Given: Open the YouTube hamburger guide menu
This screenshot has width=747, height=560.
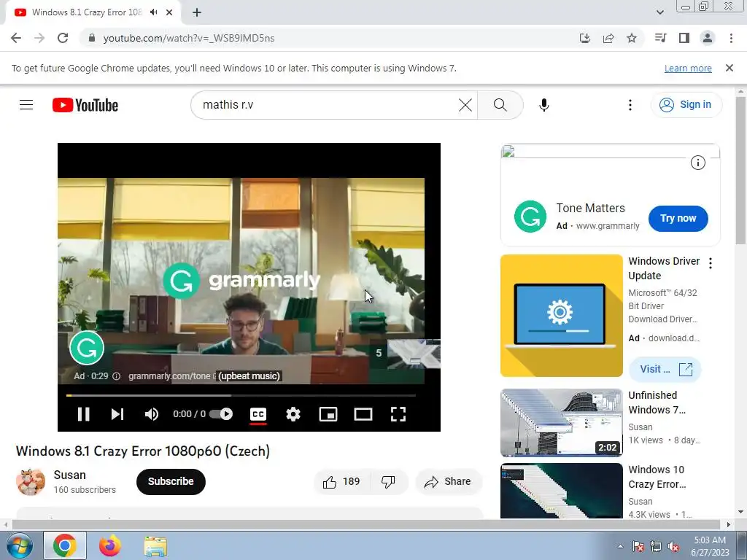Looking at the screenshot, I should (x=26, y=105).
